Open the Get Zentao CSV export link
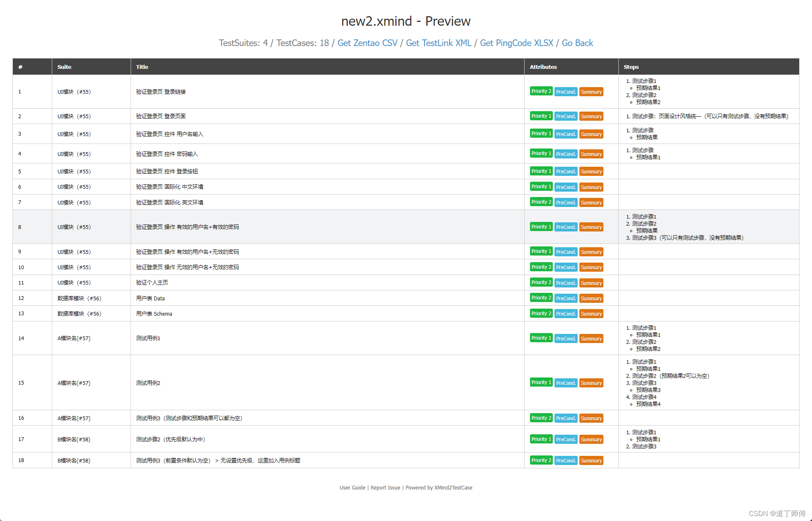This screenshot has height=521, width=812. click(x=367, y=43)
